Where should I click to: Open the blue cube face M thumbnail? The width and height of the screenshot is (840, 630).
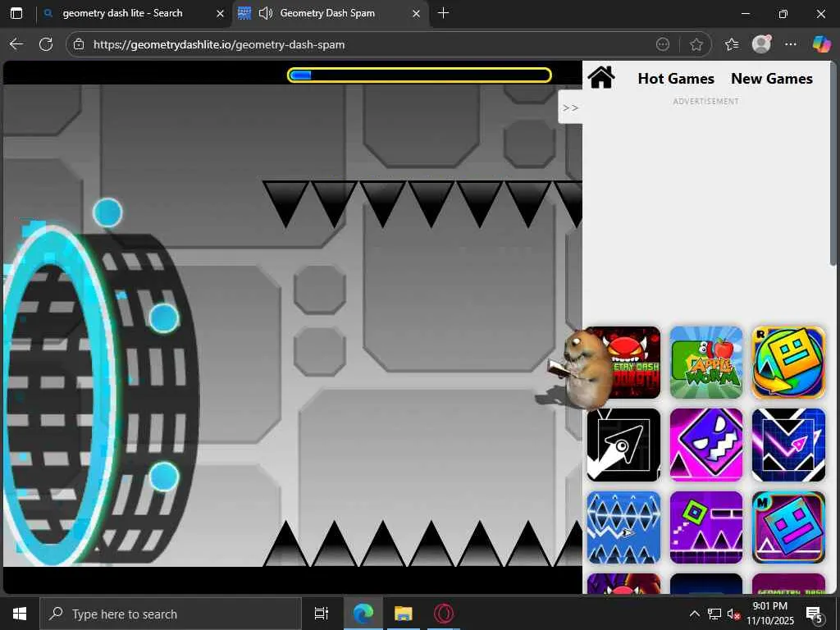[788, 527]
